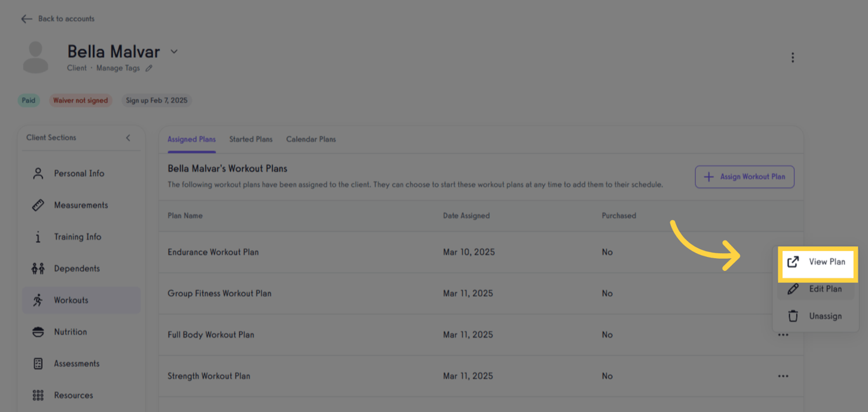
Task: Choose Edit Plan in the context menu
Action: pyautogui.click(x=817, y=289)
